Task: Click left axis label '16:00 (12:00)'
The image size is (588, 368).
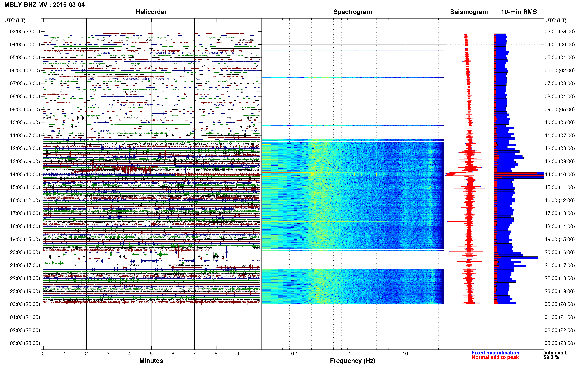Action: 25,200
